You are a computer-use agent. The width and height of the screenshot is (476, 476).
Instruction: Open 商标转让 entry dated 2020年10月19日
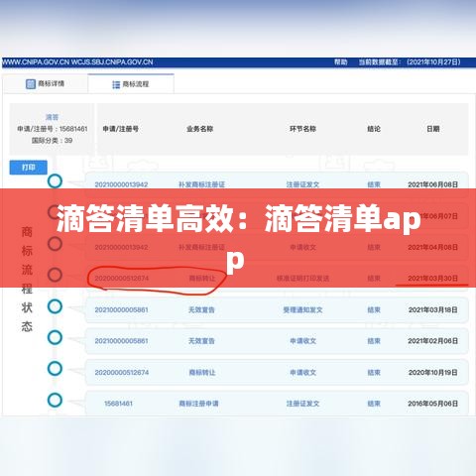[202, 373]
